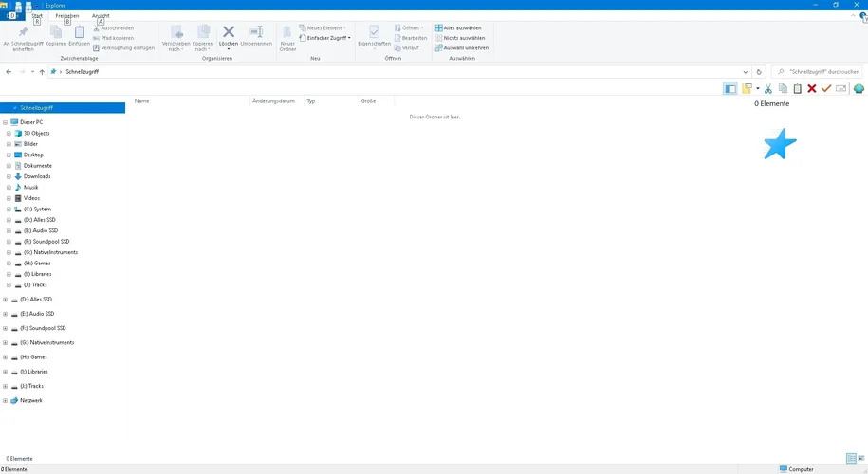868x474 pixels.
Task: Switch to the Ansicht ribbon tab
Action: (x=101, y=15)
